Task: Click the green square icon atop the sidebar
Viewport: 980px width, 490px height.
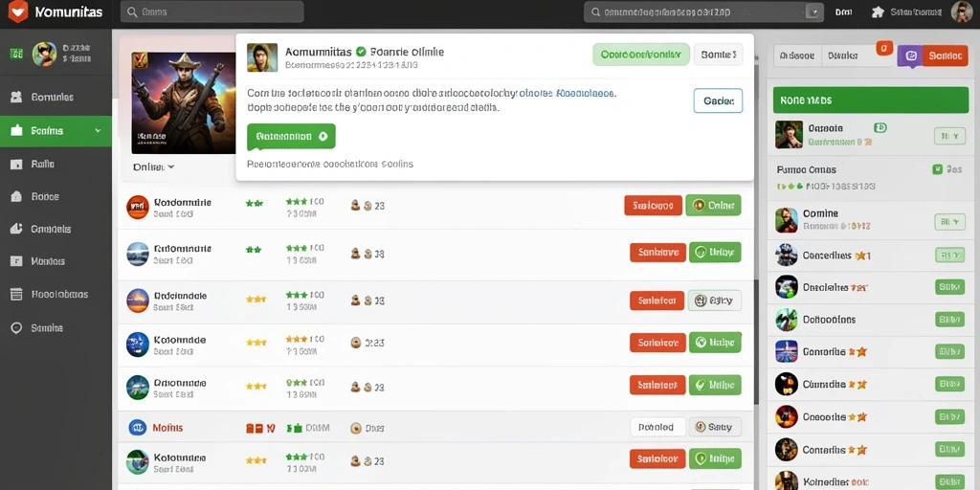Action: coord(16,55)
